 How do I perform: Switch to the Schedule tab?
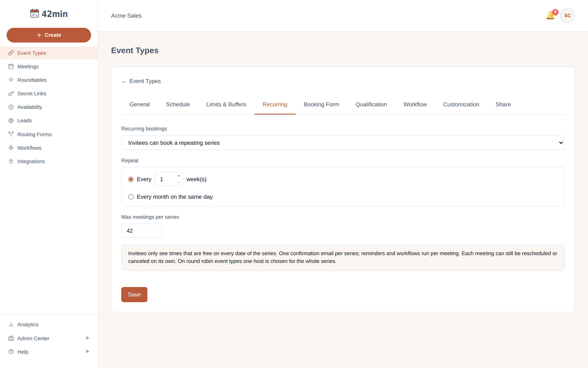(x=178, y=104)
